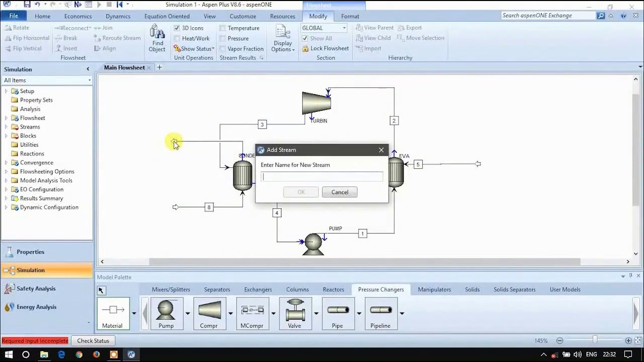Select the Compr compressor model
The width and height of the screenshot is (644, 362).
point(209,314)
